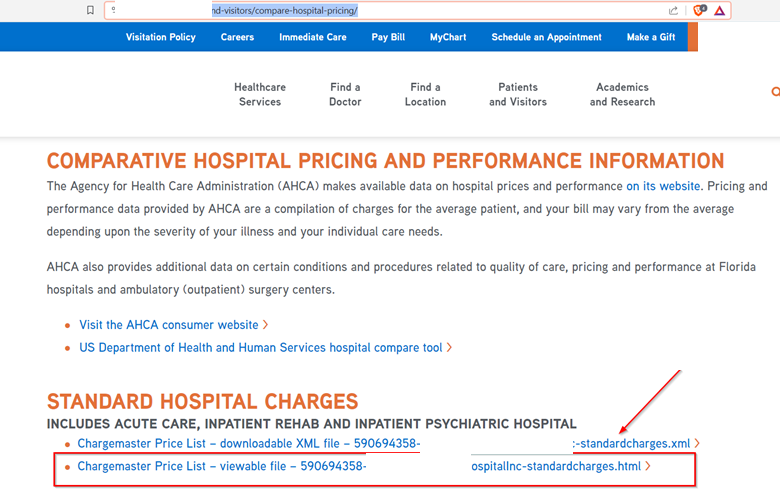The image size is (780, 489).
Task: Click Make a Gift in top bar
Action: [650, 37]
